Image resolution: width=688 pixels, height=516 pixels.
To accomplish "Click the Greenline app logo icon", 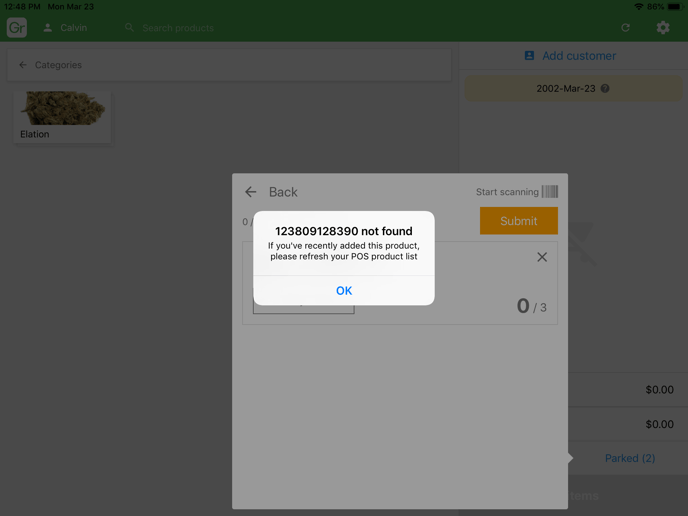I will click(17, 28).
